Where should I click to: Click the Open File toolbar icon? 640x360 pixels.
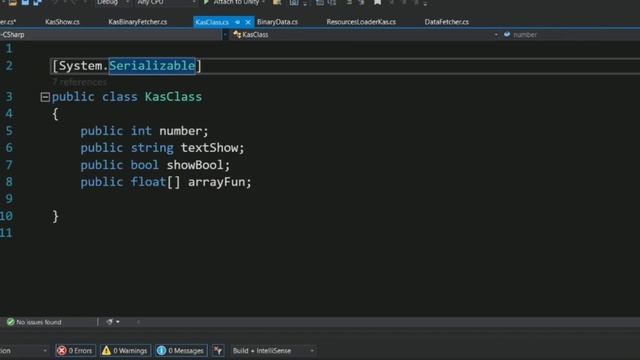coord(13,2)
